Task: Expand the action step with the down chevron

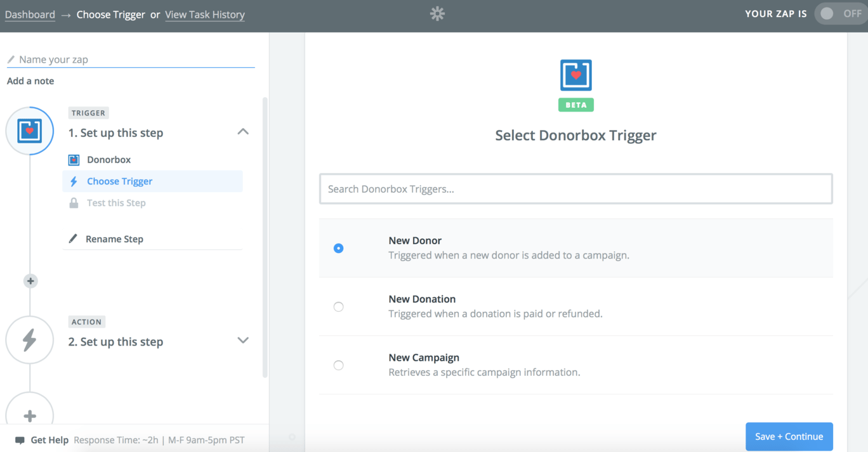Action: click(x=243, y=340)
